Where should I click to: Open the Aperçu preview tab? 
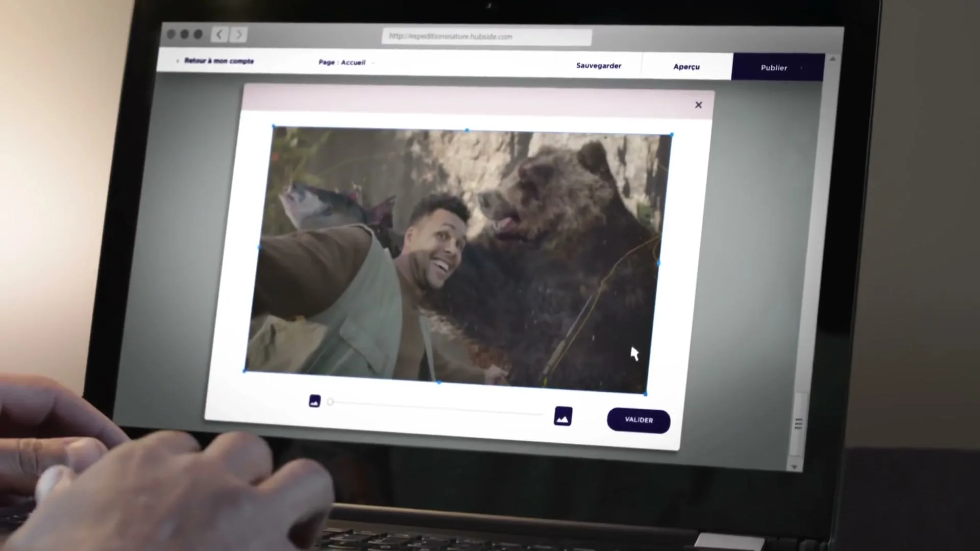click(x=687, y=66)
